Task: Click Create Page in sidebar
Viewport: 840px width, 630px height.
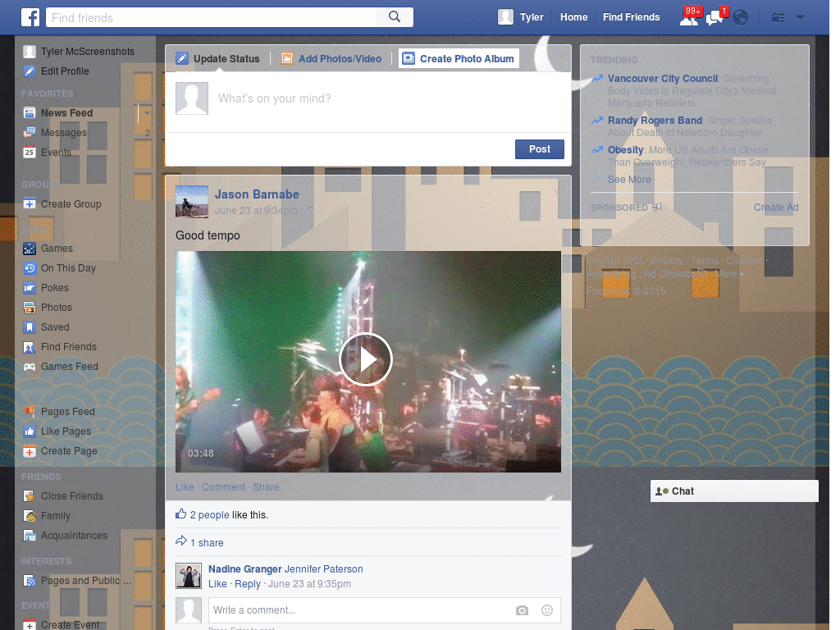Action: click(x=60, y=451)
